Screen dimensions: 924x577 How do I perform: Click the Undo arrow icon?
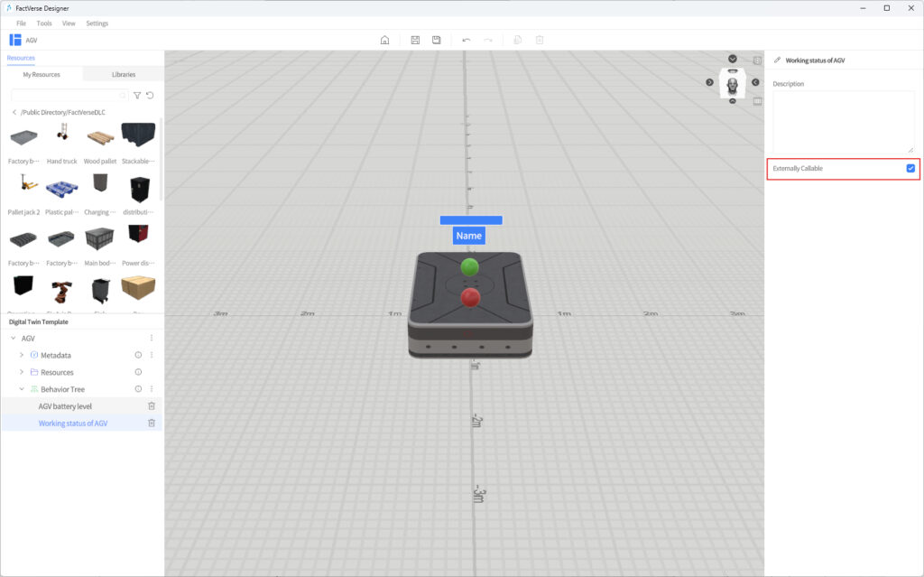pyautogui.click(x=467, y=40)
